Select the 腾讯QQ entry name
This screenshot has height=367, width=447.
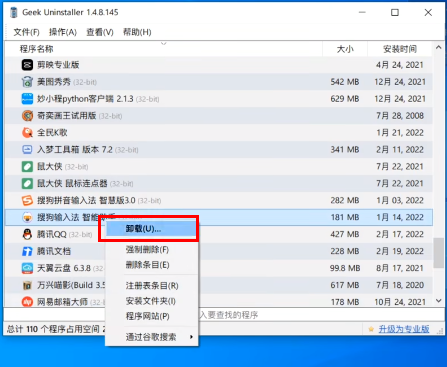tap(52, 234)
